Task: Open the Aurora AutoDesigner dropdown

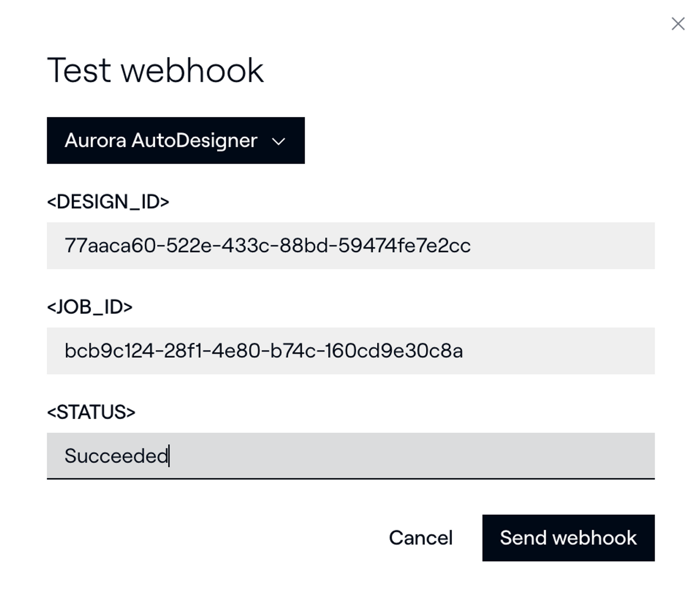Action: 175,140
